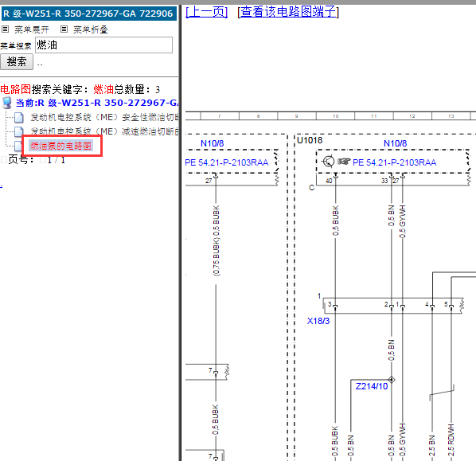The width and height of the screenshot is (476, 461).
Task: Click the pointing-hand icon beside PE 54.21-P-2103RAA
Action: 344,162
